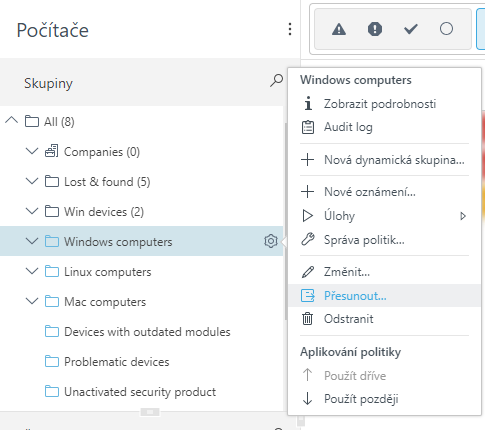This screenshot has height=430, width=485.
Task: Select Nová dynamická skupina... menu entry
Action: (385, 160)
